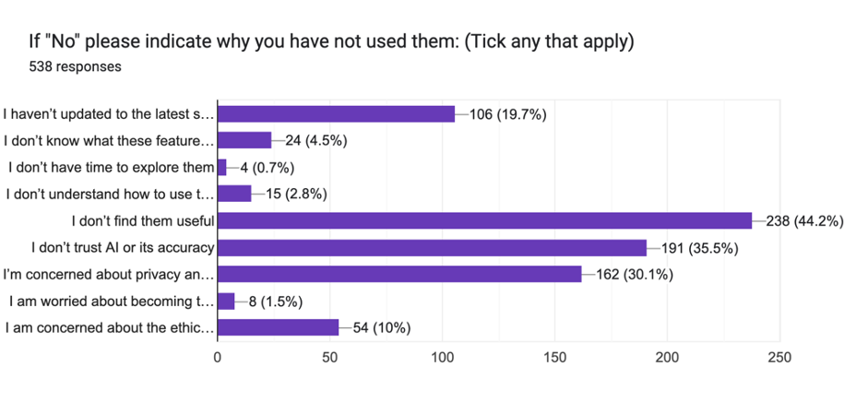This screenshot has width=868, height=414.
Task: Click the privacy concern bar with 162 responses
Action: click(399, 274)
